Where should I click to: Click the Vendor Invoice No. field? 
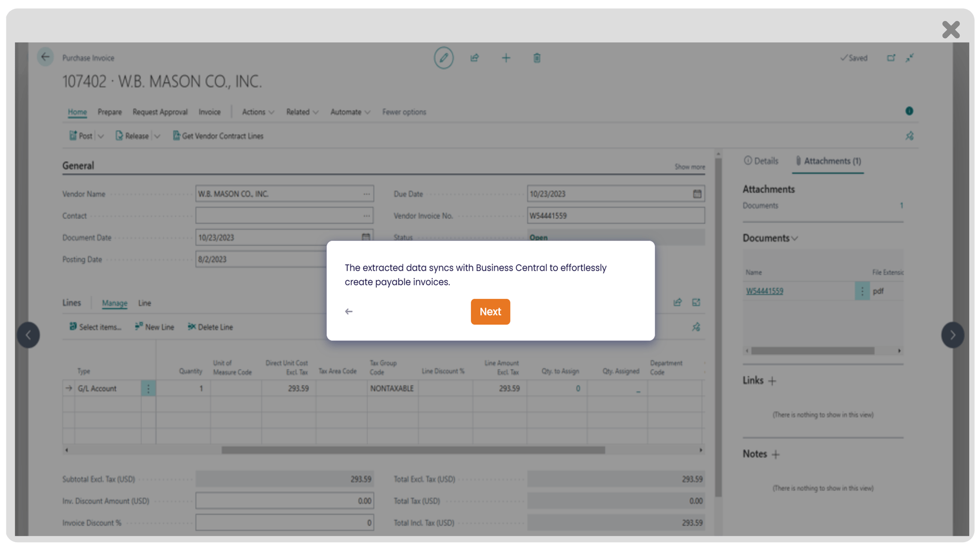(x=616, y=216)
